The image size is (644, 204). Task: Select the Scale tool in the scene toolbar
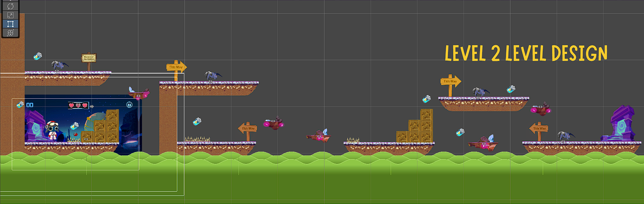tap(10, 15)
